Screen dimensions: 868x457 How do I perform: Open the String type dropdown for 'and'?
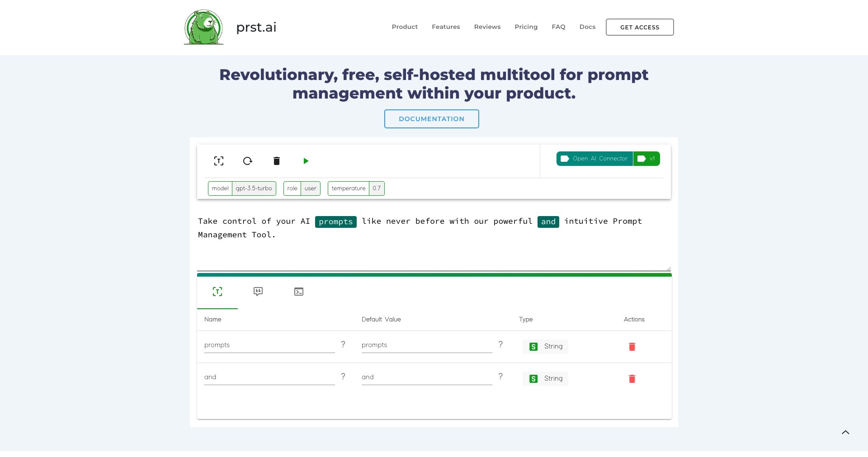point(546,379)
